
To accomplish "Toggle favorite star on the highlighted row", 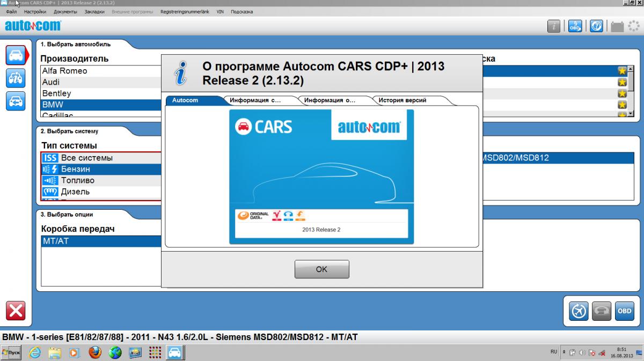I will (622, 71).
